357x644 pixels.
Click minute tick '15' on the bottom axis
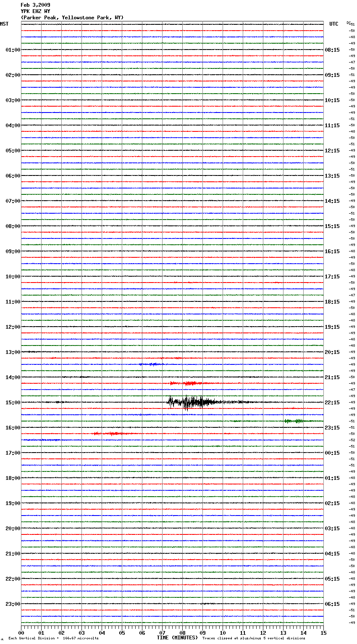coord(323,633)
